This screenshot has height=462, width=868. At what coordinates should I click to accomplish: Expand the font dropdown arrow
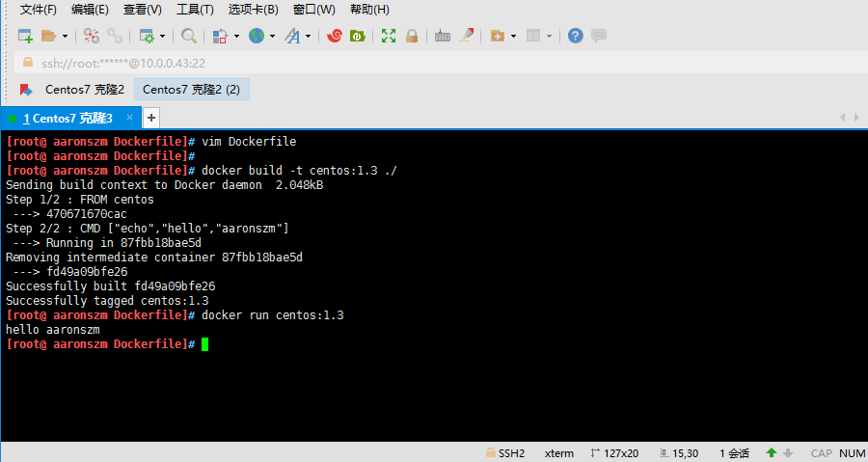click(308, 36)
